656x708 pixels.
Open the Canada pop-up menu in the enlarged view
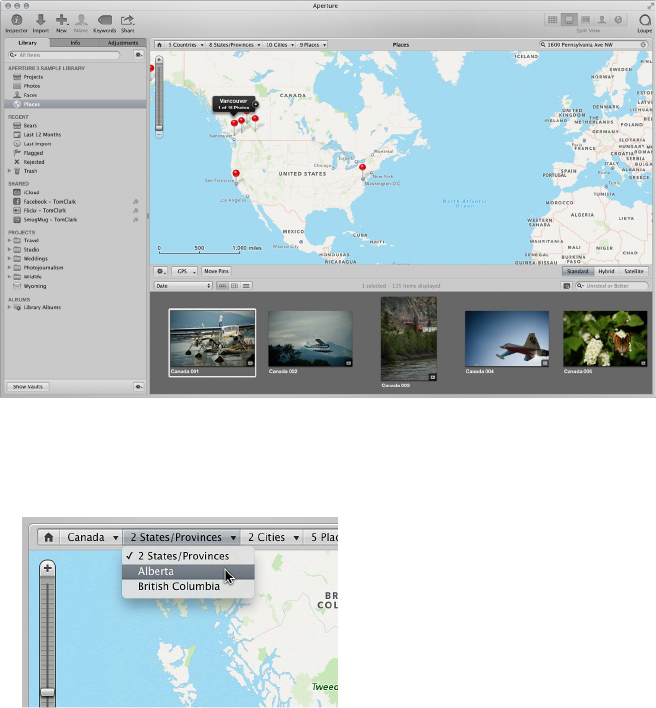[92, 537]
